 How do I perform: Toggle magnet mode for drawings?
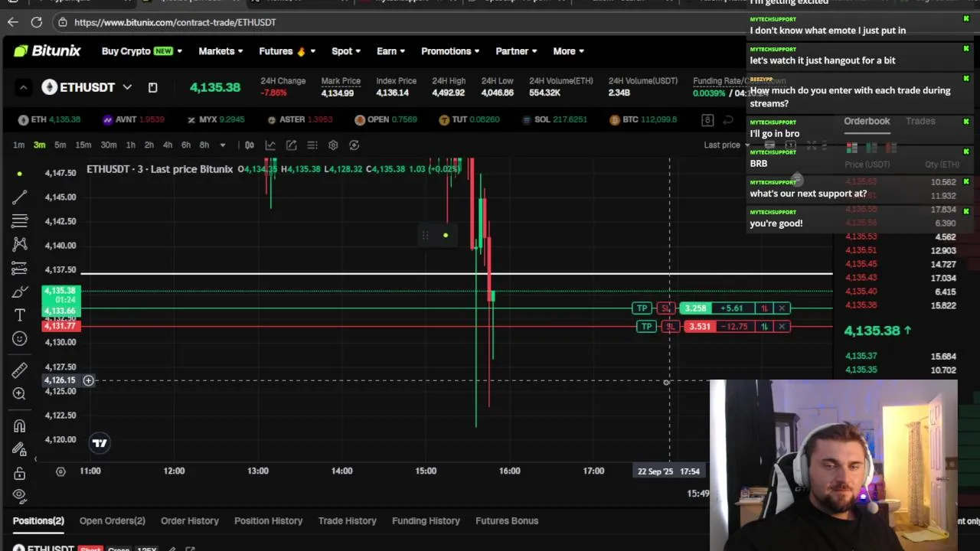20,425
